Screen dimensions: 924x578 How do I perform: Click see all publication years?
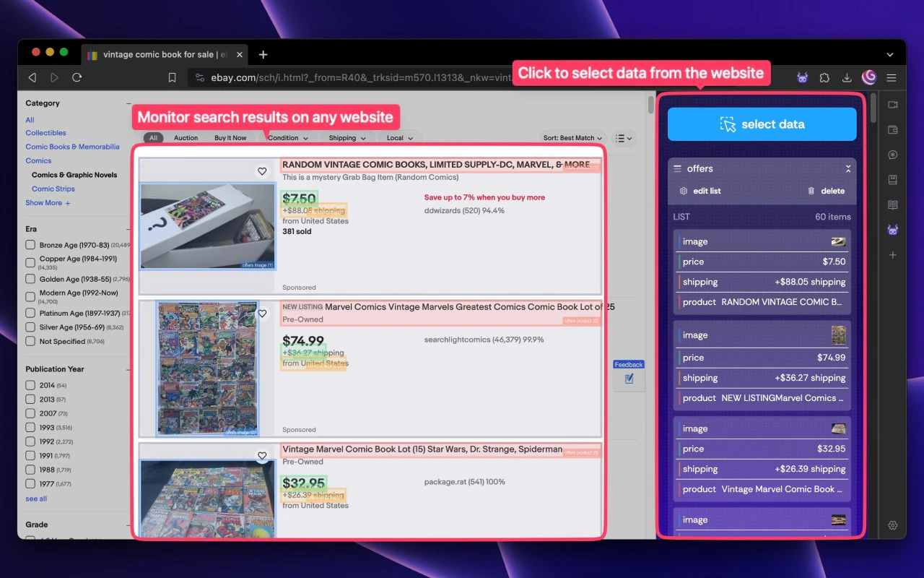36,499
